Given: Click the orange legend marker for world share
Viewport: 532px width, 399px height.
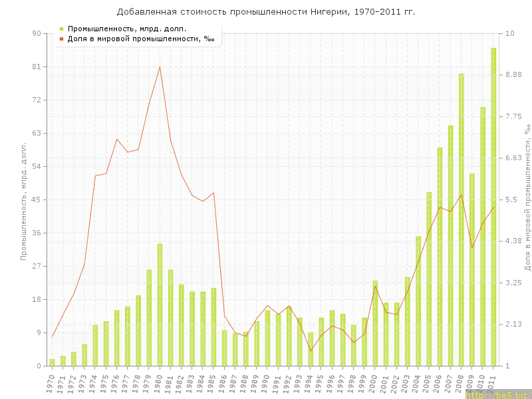Looking at the screenshot, I should [x=61, y=39].
